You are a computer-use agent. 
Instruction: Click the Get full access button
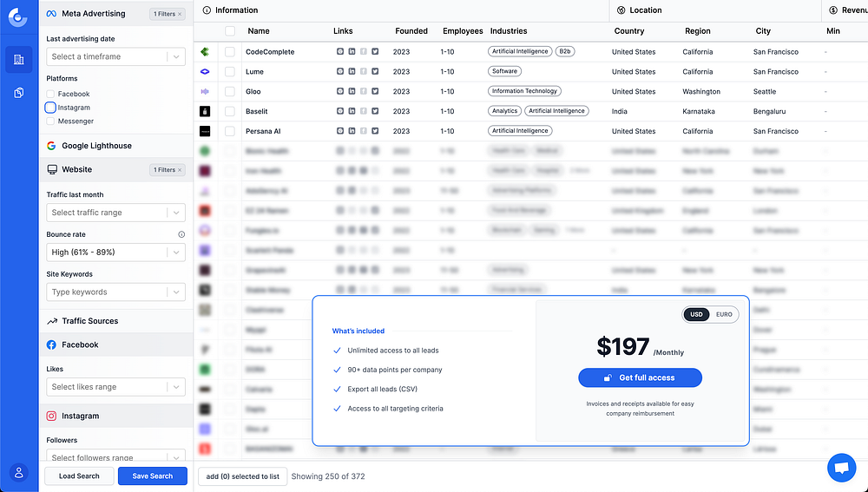coord(640,377)
